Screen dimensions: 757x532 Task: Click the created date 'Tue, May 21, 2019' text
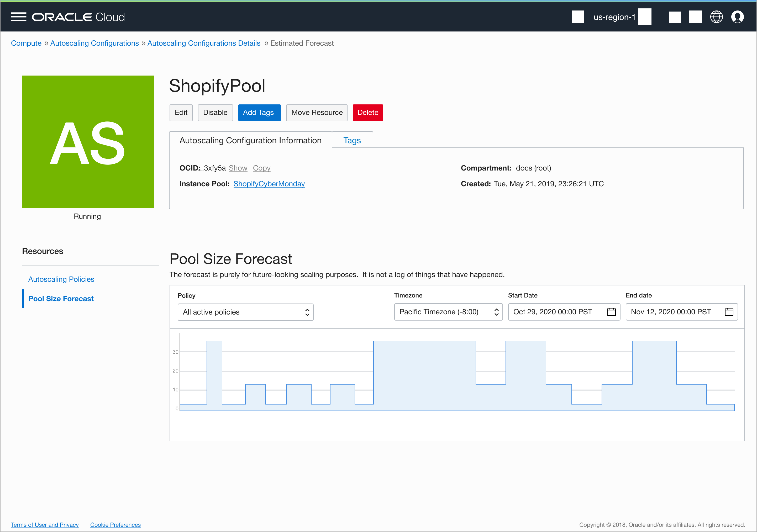(549, 184)
